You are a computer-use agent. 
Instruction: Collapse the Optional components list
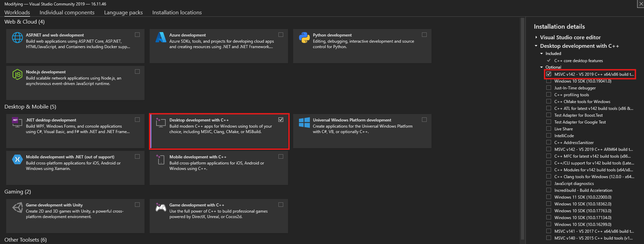click(x=542, y=67)
